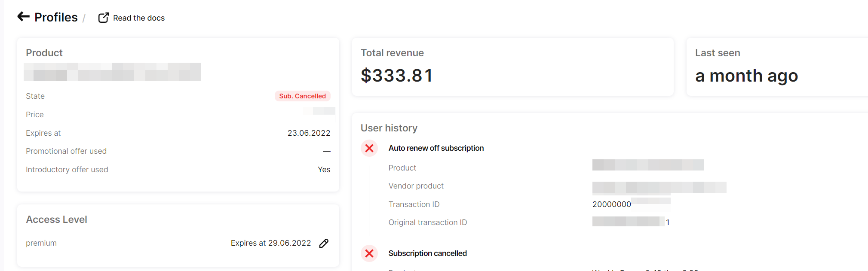Select the transaction ID starting with 20000000

coord(611,204)
